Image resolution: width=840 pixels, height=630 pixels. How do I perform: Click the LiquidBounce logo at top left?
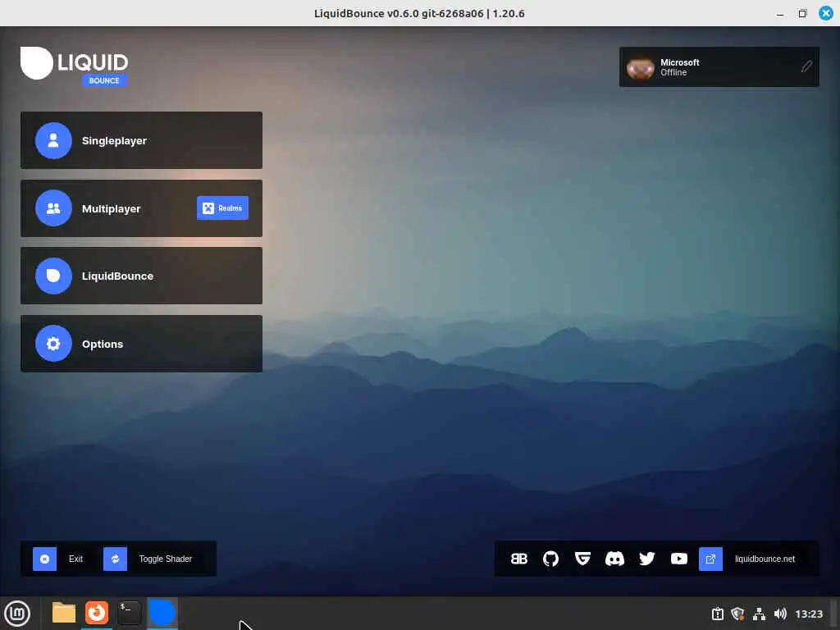coord(74,66)
